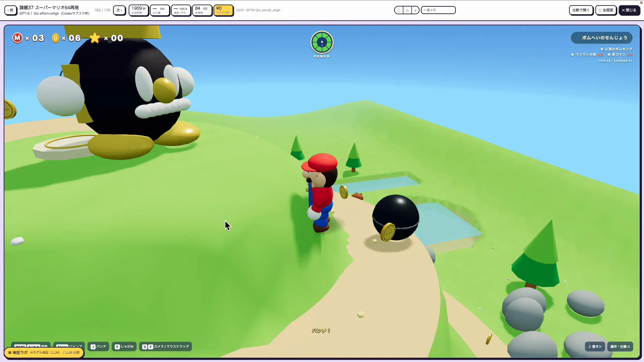Close the viewer with 閉じる button
The width and height of the screenshot is (644, 362).
click(629, 10)
